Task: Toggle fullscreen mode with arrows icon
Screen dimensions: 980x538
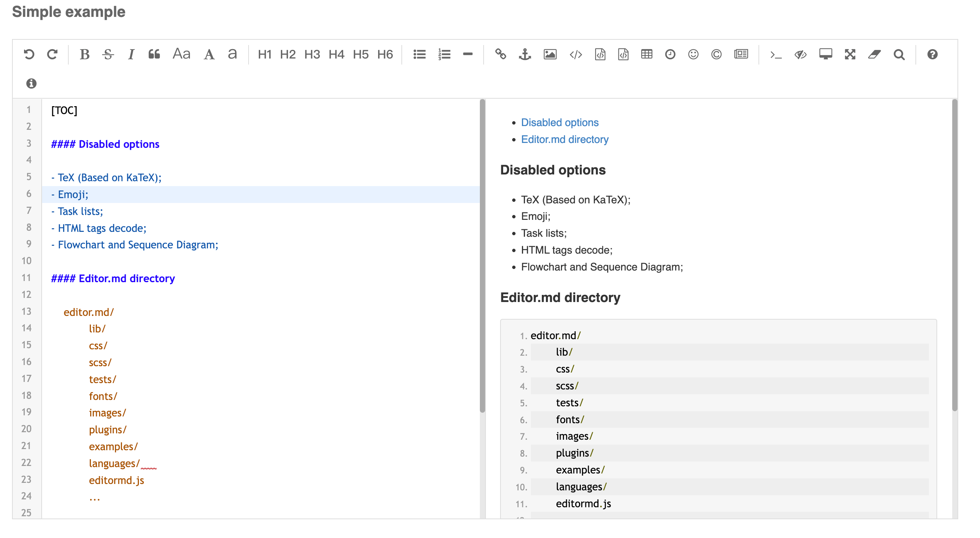Action: (850, 54)
